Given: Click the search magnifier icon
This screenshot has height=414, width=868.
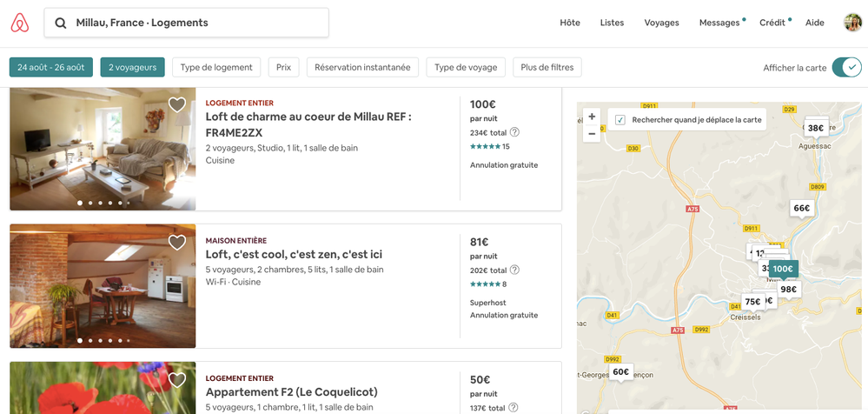Looking at the screenshot, I should point(61,23).
